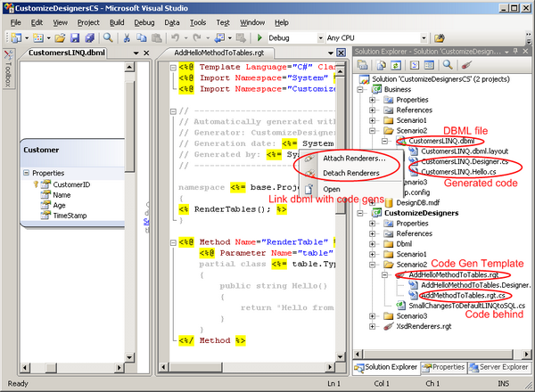Screen dimensions: 535x392
Task: Click the renderer brush icon in Solution Explorer toolbar
Action: click(x=466, y=65)
